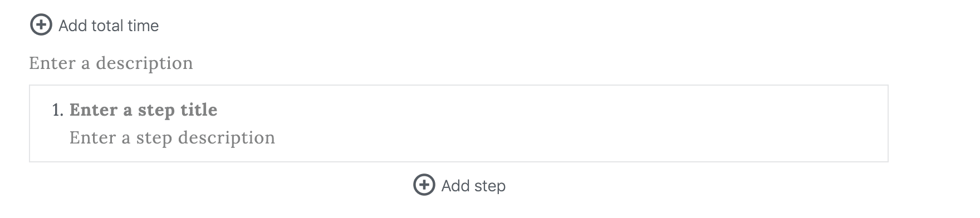This screenshot has width=980, height=218.
Task: Click into the Enter a step title field
Action: tap(144, 110)
